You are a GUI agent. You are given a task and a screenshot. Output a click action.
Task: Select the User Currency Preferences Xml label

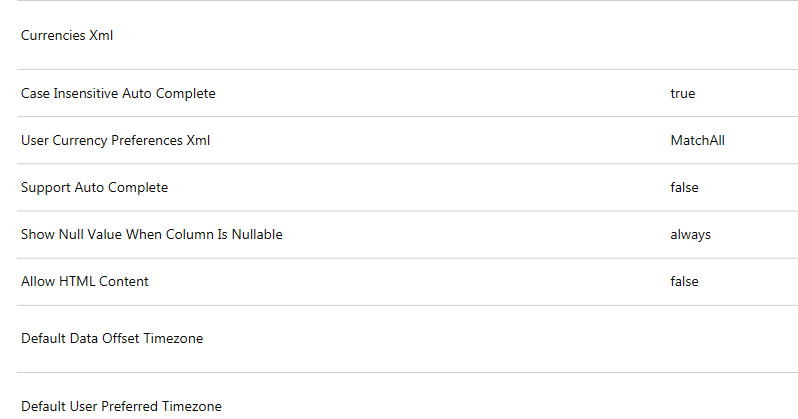click(x=115, y=141)
